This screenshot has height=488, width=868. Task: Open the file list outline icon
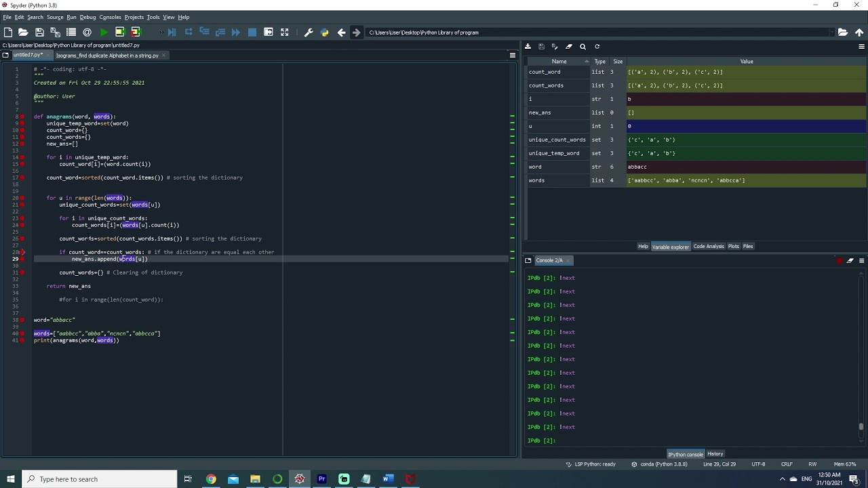[x=71, y=32]
